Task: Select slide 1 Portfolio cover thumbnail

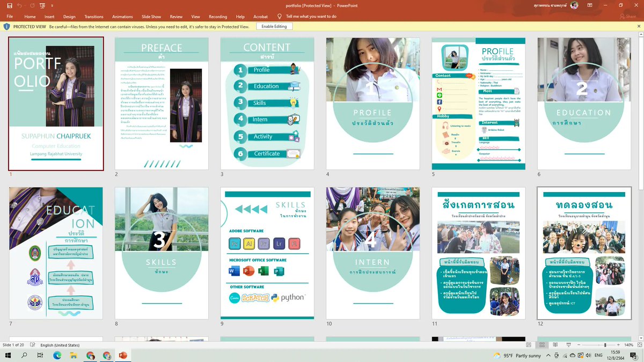Action: [x=56, y=103]
